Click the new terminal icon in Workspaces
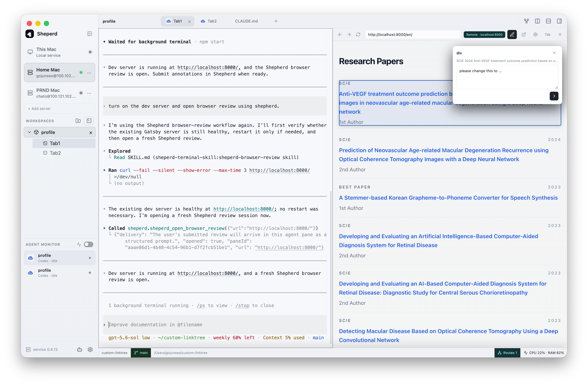The image size is (588, 385). 89,121
